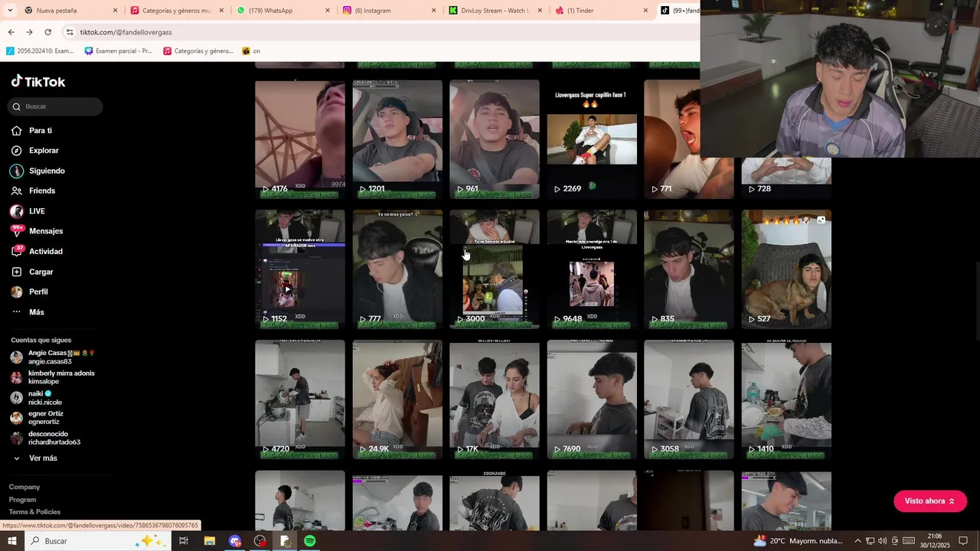This screenshot has height=551, width=980.
Task: Open the volume icon in system tray
Action: click(883, 541)
